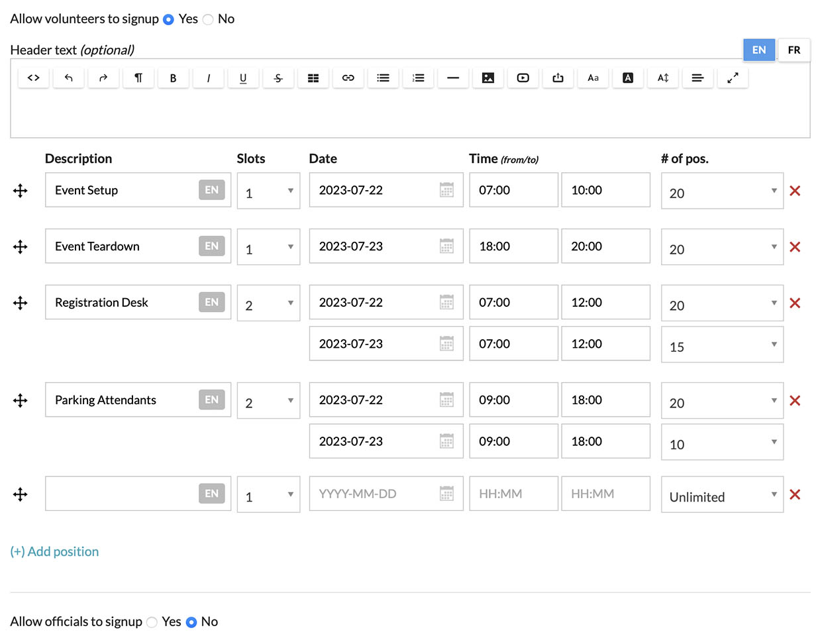Click the italic formatting icon
Viewport: 818px width, 644px height.
tap(208, 78)
